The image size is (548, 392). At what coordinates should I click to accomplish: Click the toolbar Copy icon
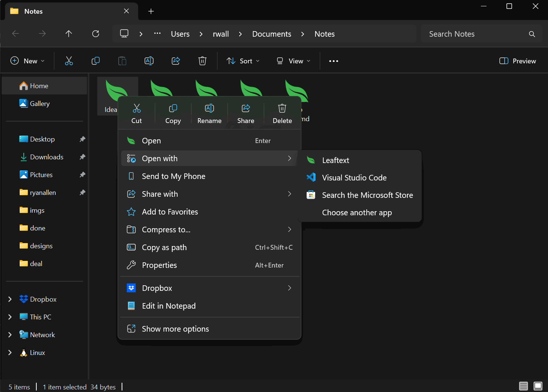96,61
